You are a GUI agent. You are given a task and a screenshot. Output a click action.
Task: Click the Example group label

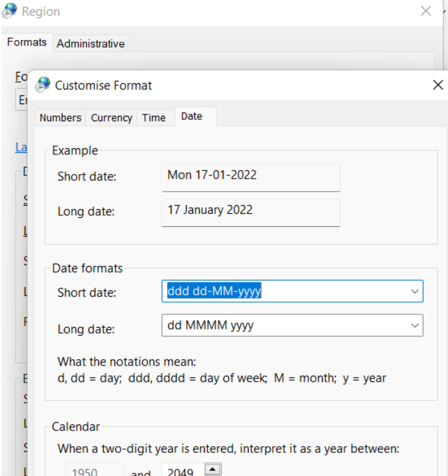(x=75, y=150)
